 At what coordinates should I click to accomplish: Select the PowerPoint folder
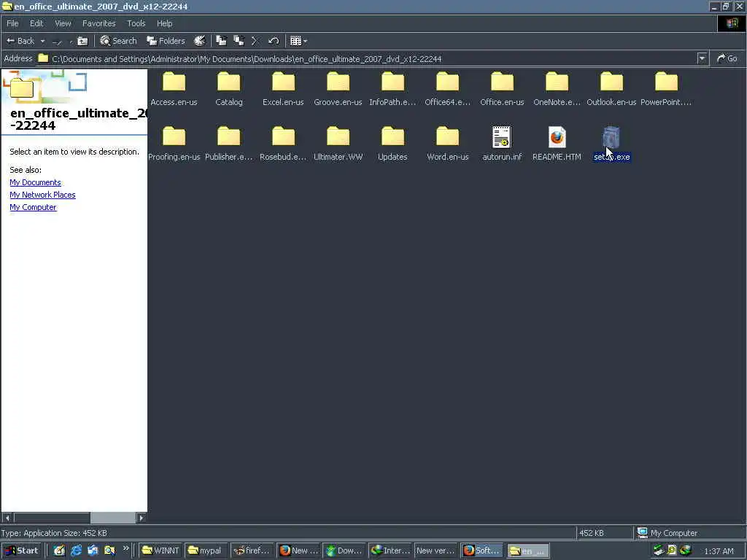pyautogui.click(x=666, y=89)
